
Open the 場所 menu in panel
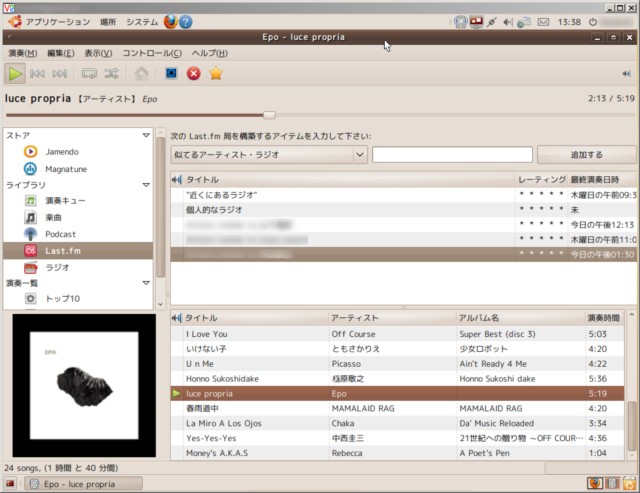pyautogui.click(x=108, y=22)
